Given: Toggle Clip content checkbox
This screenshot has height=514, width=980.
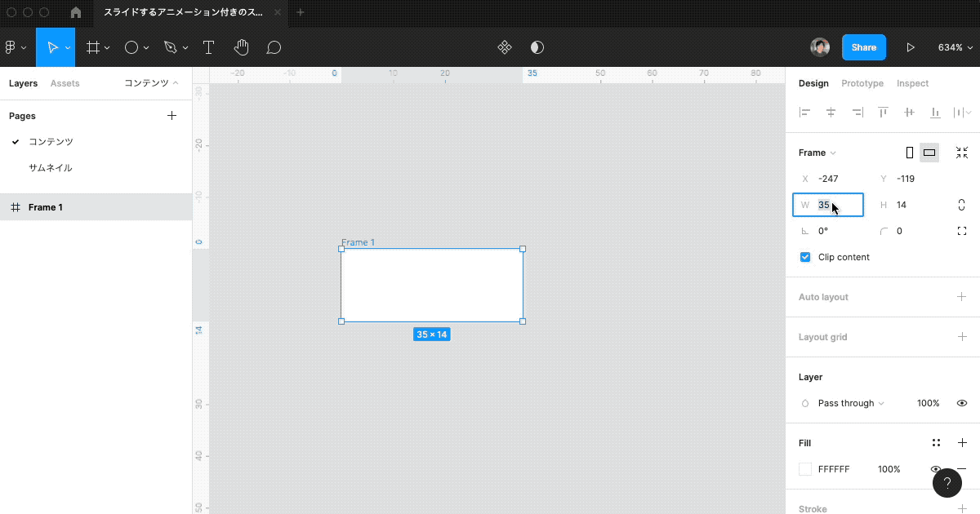Looking at the screenshot, I should [x=805, y=257].
